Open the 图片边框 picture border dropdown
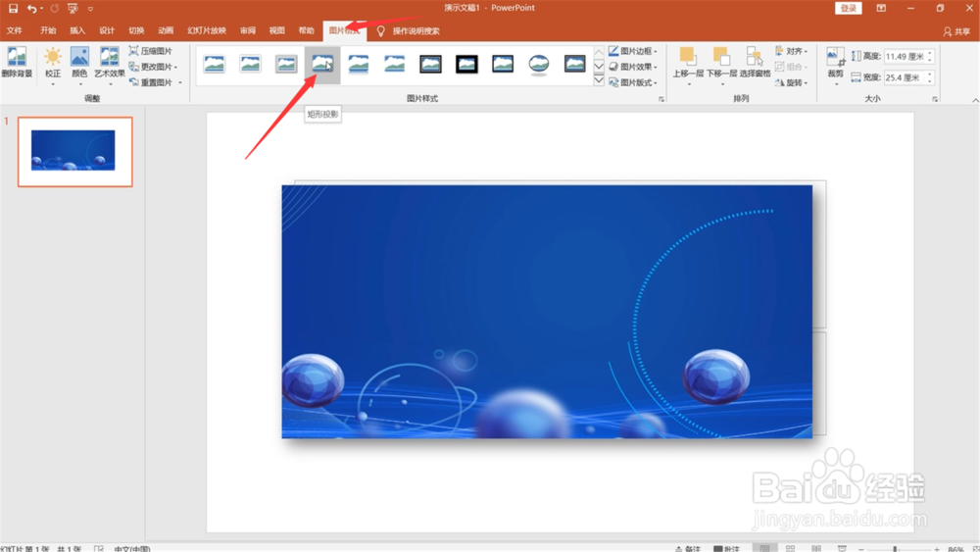This screenshot has height=552, width=980. 633,51
